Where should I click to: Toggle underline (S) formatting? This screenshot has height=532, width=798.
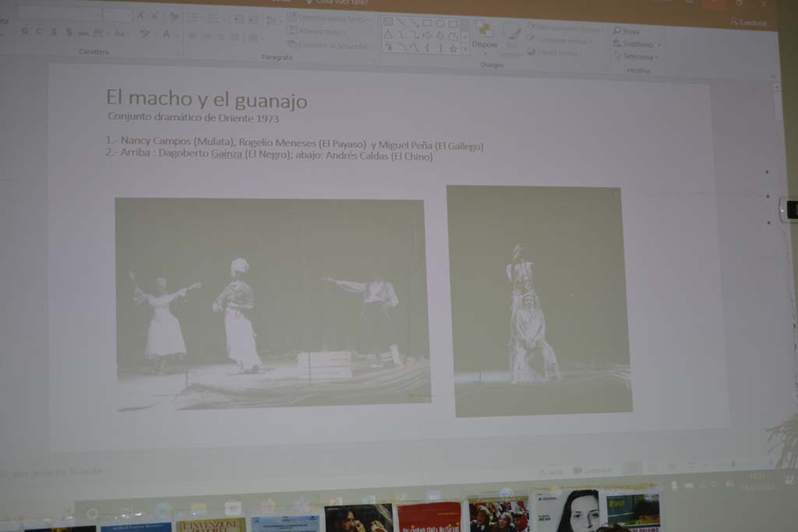pyautogui.click(x=54, y=32)
